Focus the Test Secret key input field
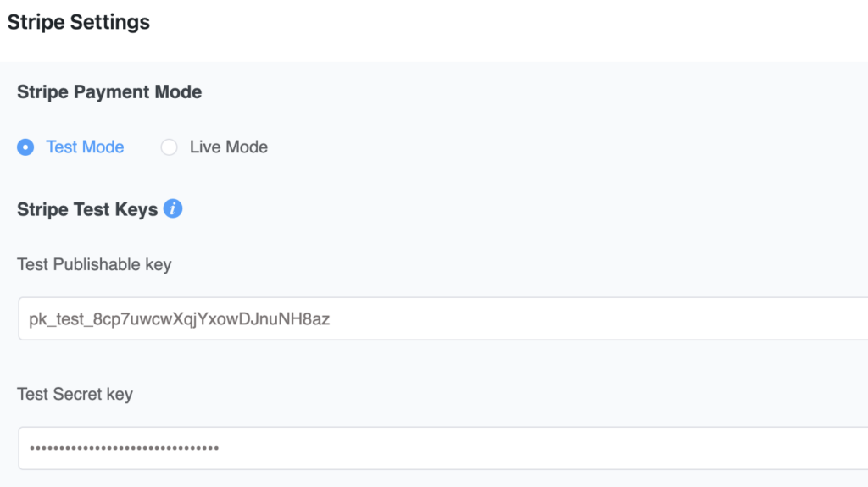 pyautogui.click(x=442, y=448)
